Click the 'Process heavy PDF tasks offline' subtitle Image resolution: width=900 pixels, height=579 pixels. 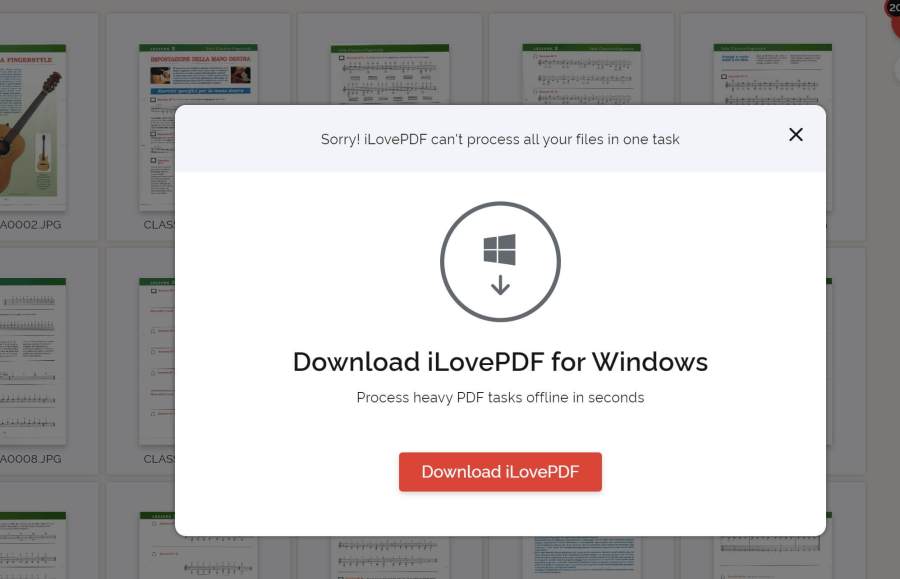(x=500, y=398)
